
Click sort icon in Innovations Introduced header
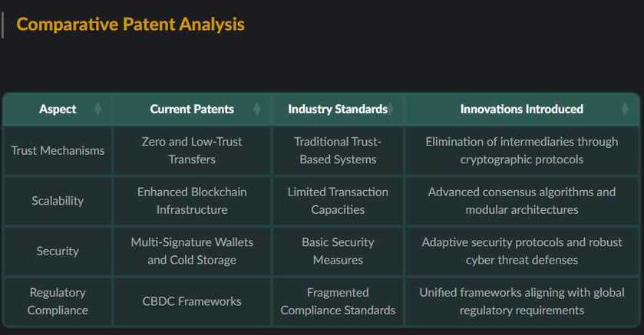[x=625, y=109]
